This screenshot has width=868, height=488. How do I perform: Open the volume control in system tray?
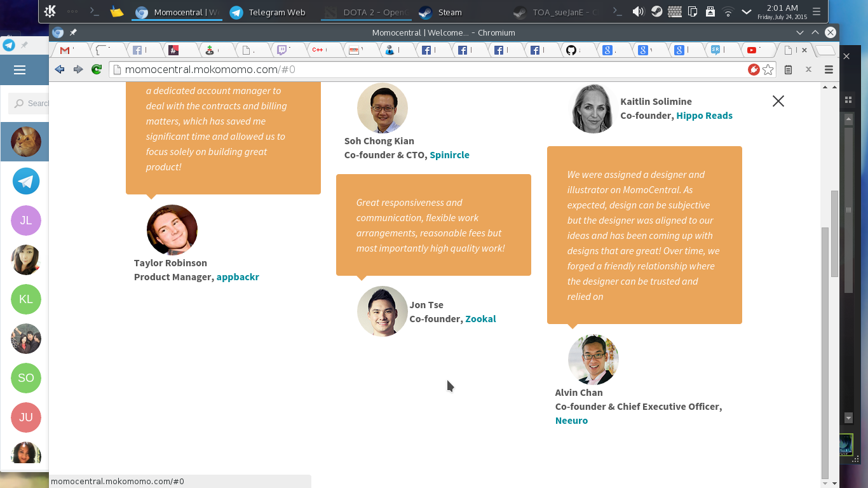pyautogui.click(x=638, y=11)
